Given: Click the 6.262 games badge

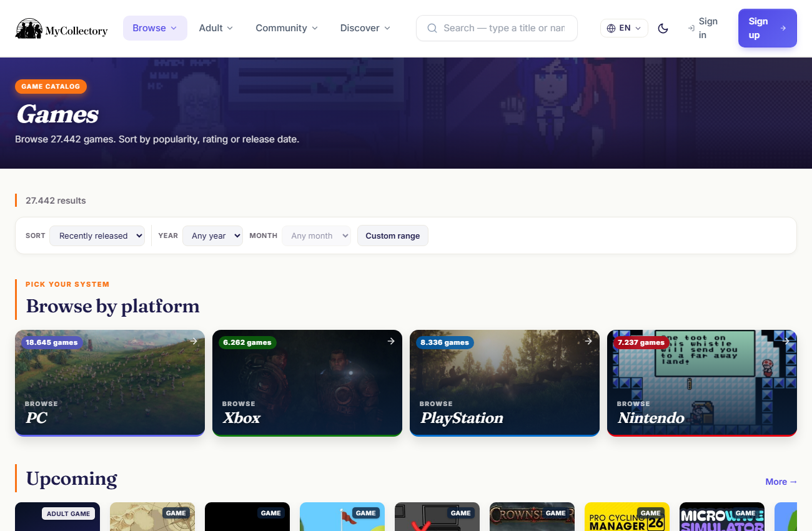Looking at the screenshot, I should 247,342.
